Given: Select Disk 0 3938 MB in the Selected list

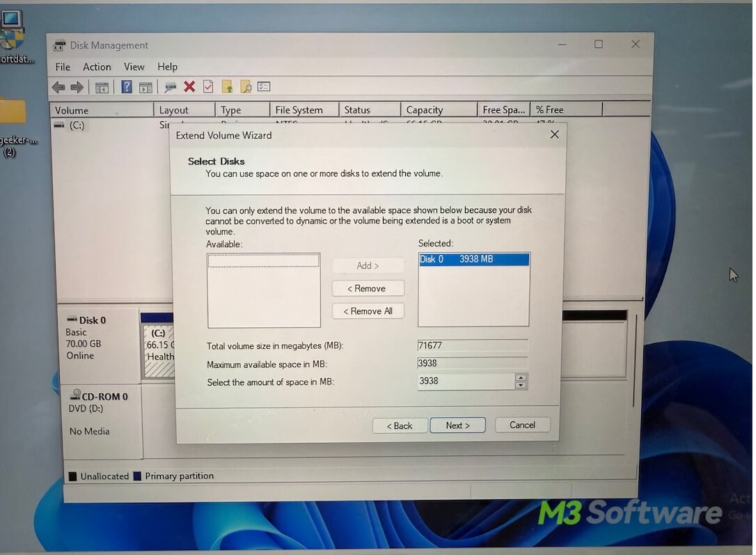Looking at the screenshot, I should [474, 260].
